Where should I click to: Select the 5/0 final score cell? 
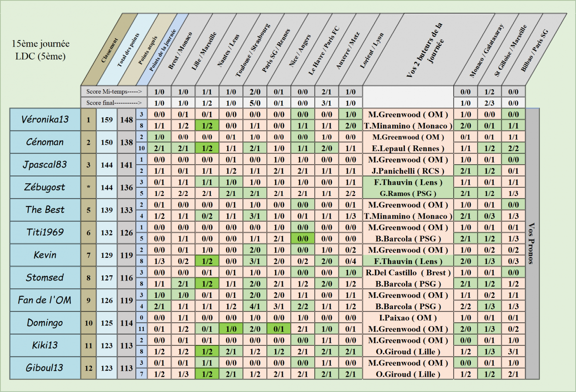click(x=255, y=103)
